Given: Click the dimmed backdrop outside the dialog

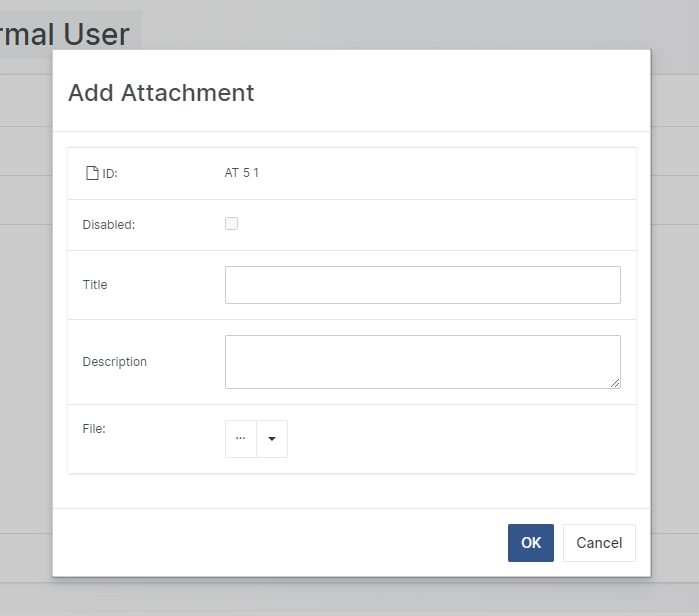Looking at the screenshot, I should click(674, 300).
